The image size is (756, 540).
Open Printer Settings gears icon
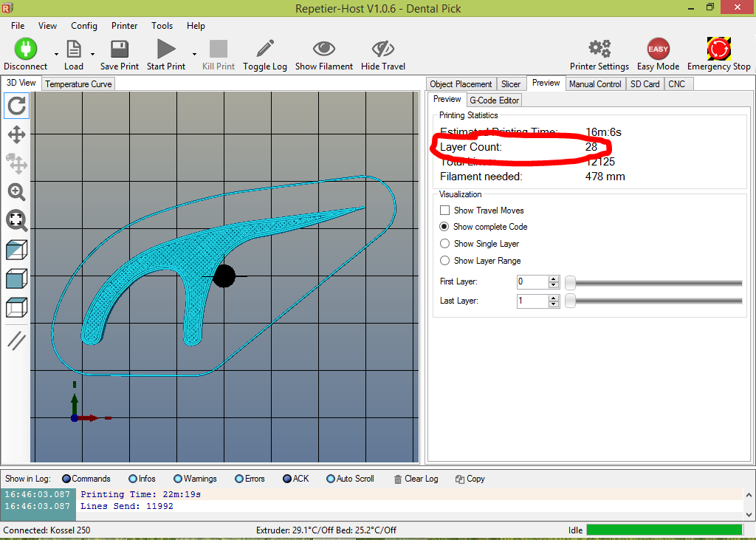pos(599,49)
